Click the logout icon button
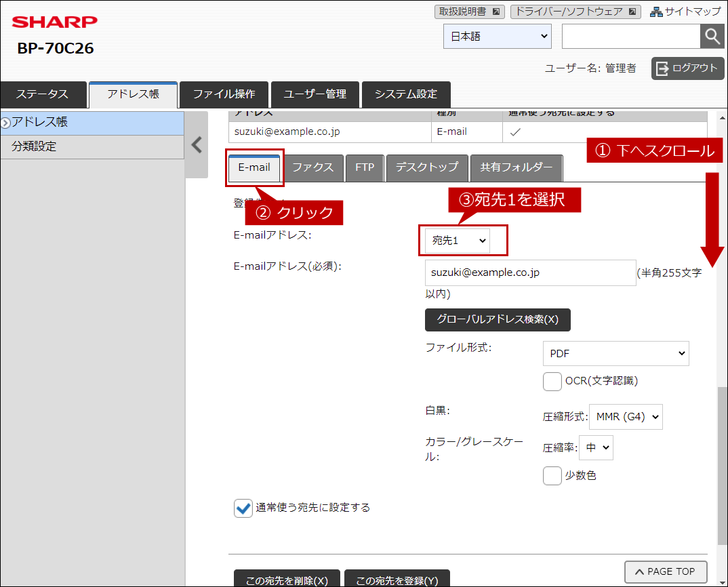The width and height of the screenshot is (728, 587). pyautogui.click(x=687, y=68)
